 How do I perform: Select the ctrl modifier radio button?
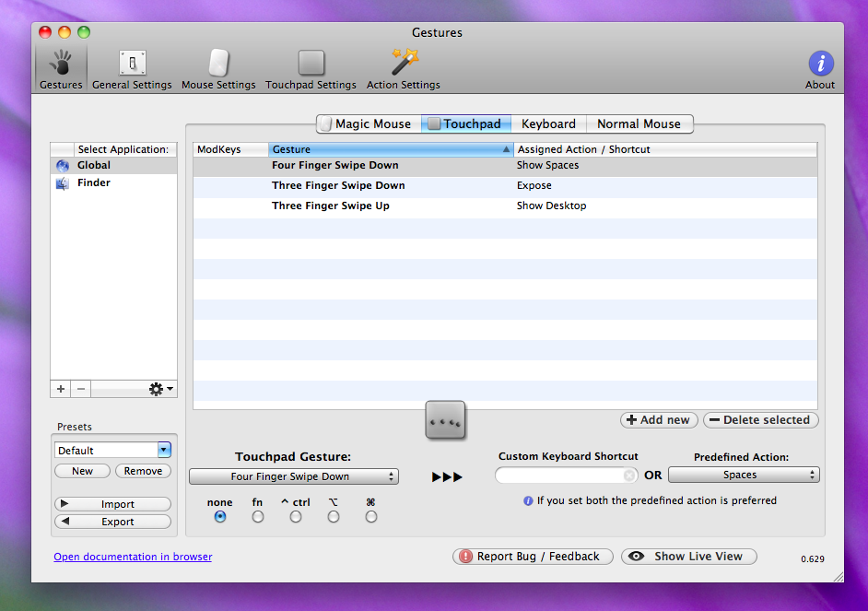click(296, 517)
